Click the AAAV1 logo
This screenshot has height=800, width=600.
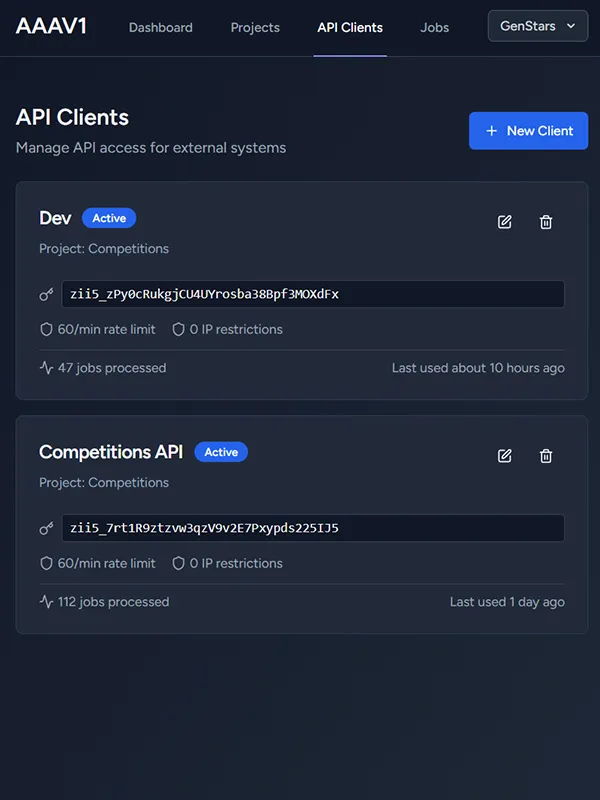pos(51,26)
